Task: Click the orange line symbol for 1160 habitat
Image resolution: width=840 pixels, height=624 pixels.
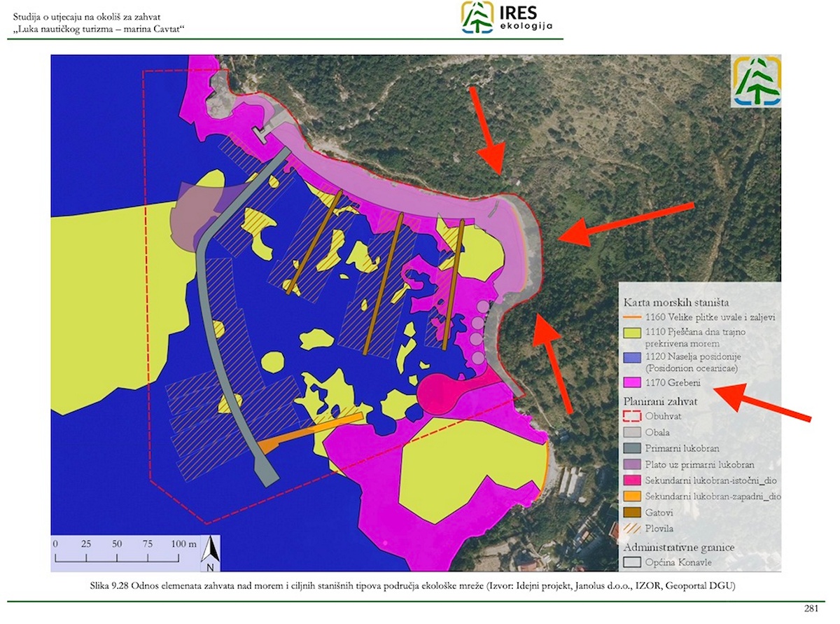Action: (x=631, y=318)
